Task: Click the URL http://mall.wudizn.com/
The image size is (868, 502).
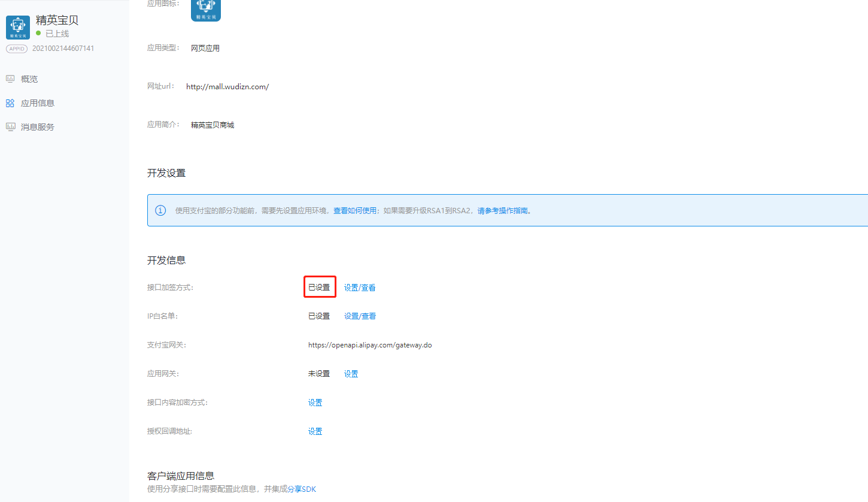Action: (227, 87)
